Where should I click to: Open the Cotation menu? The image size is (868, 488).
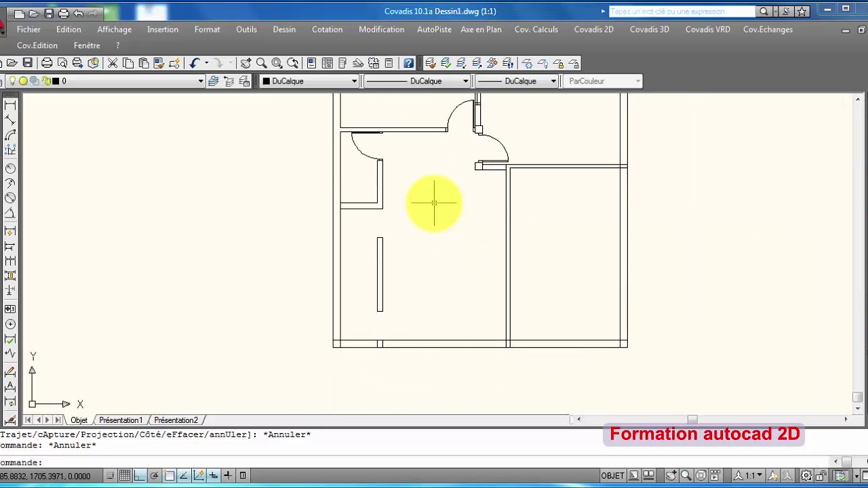coord(327,29)
